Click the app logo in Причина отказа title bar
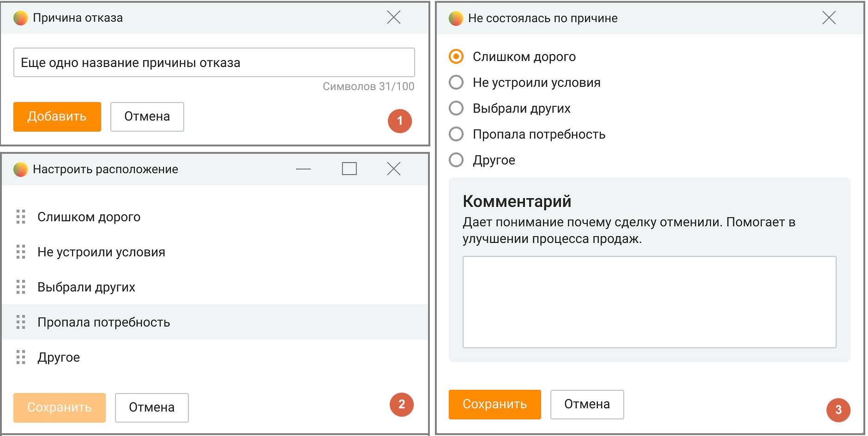 pyautogui.click(x=21, y=18)
